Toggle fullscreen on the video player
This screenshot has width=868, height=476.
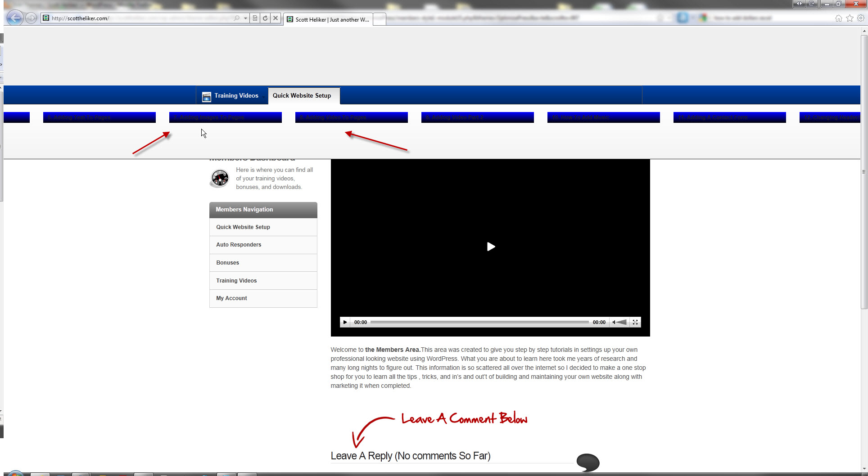pyautogui.click(x=635, y=322)
